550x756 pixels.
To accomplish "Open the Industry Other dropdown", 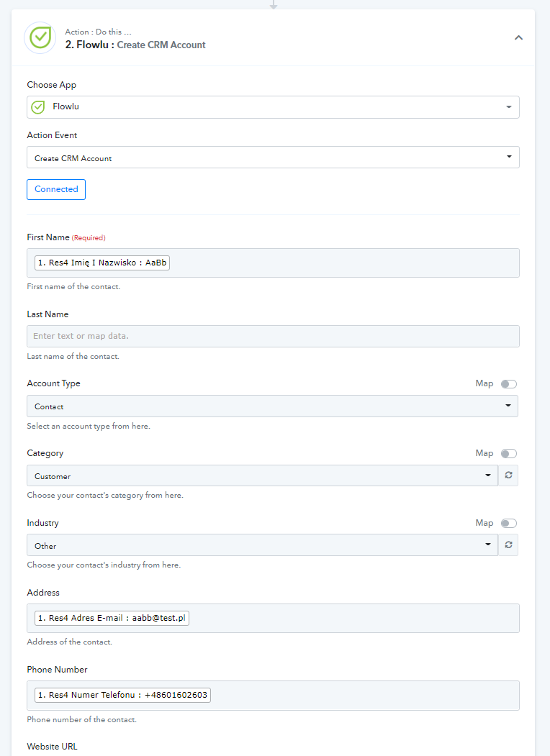I will [263, 545].
